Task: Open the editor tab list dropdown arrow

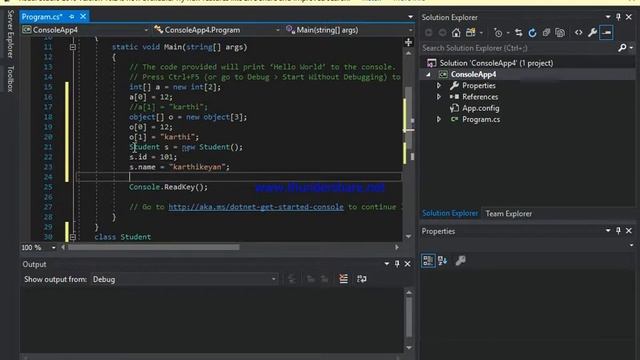Action: pos(410,17)
